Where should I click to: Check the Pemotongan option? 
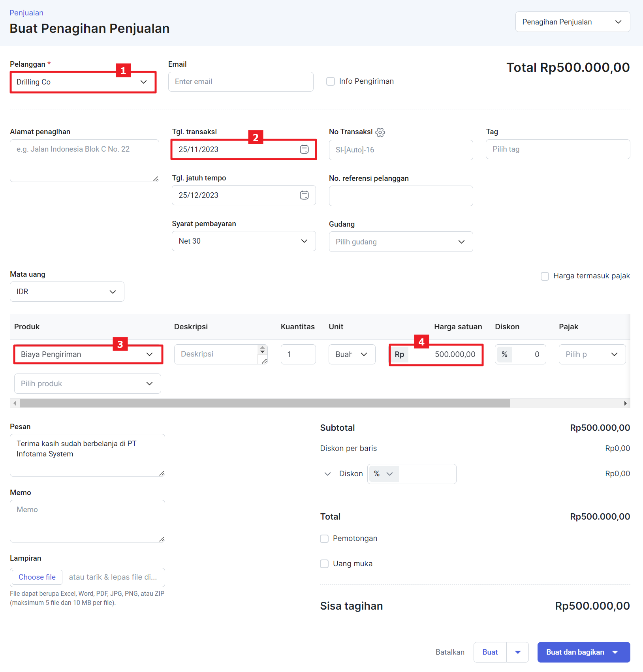coord(324,539)
